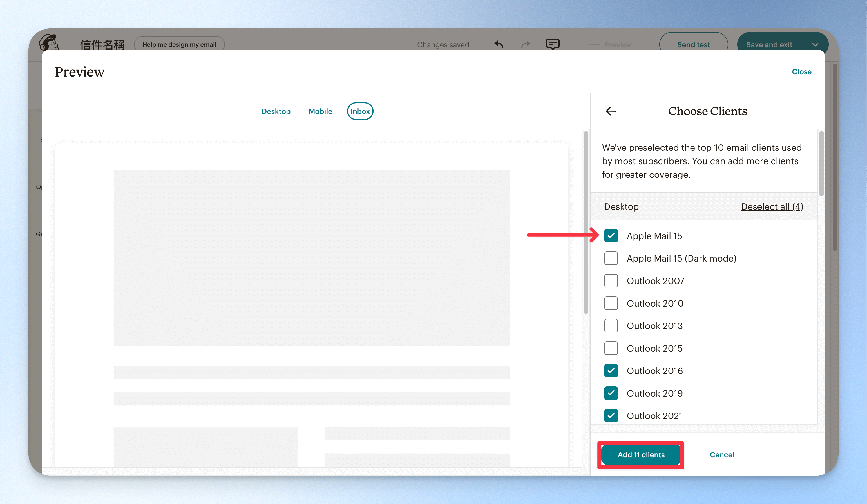Click the redo arrow icon
Screen dimensions: 867x504
coord(526,44)
